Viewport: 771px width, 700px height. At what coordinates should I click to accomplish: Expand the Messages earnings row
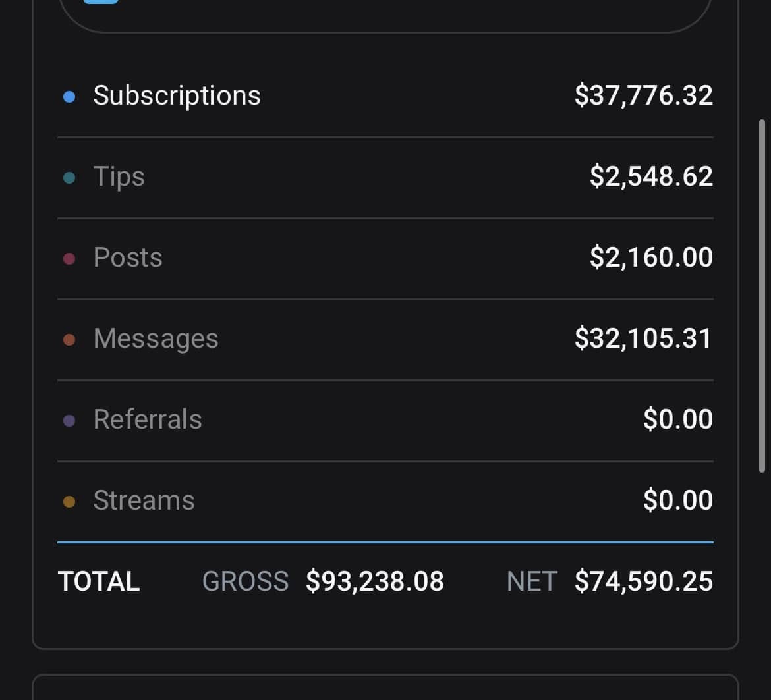coord(385,338)
